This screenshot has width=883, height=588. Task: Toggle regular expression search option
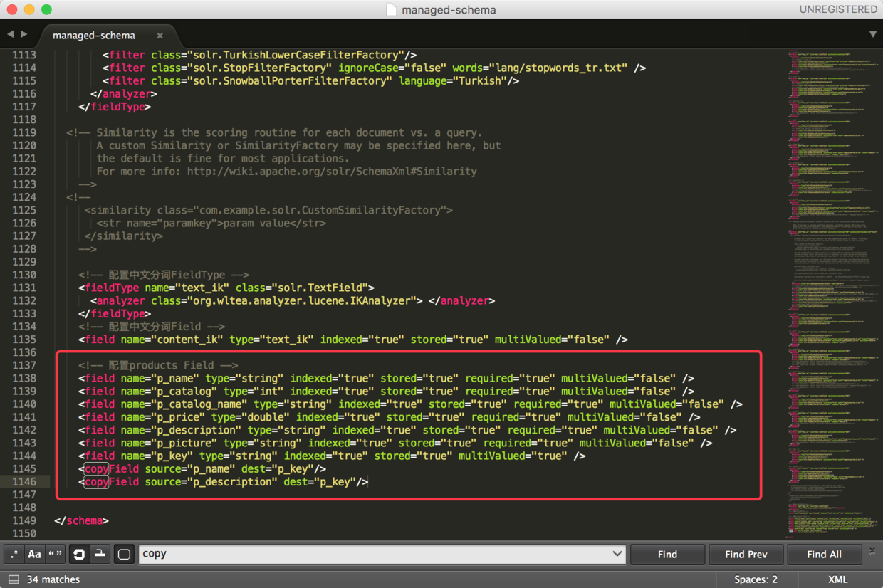14,554
